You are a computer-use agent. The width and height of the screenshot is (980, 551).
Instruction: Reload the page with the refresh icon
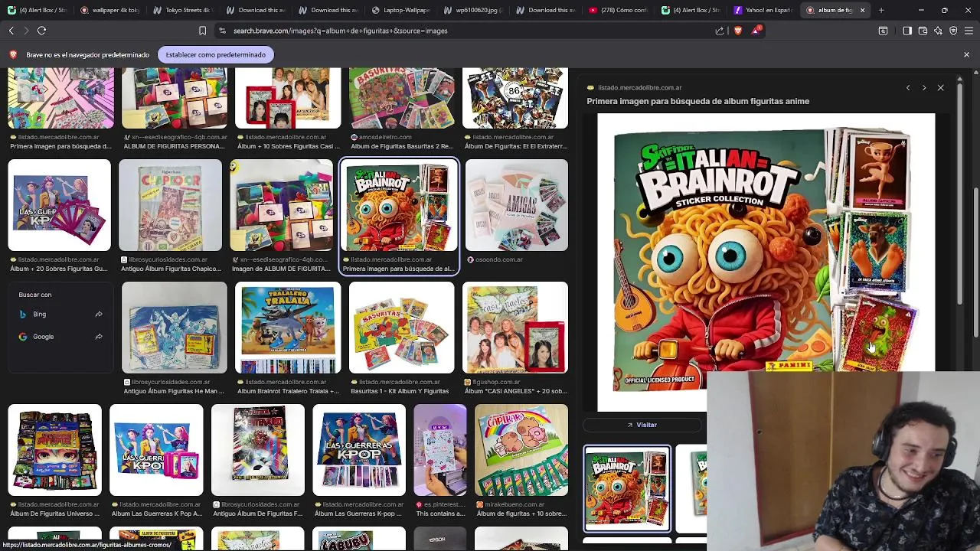[x=42, y=31]
